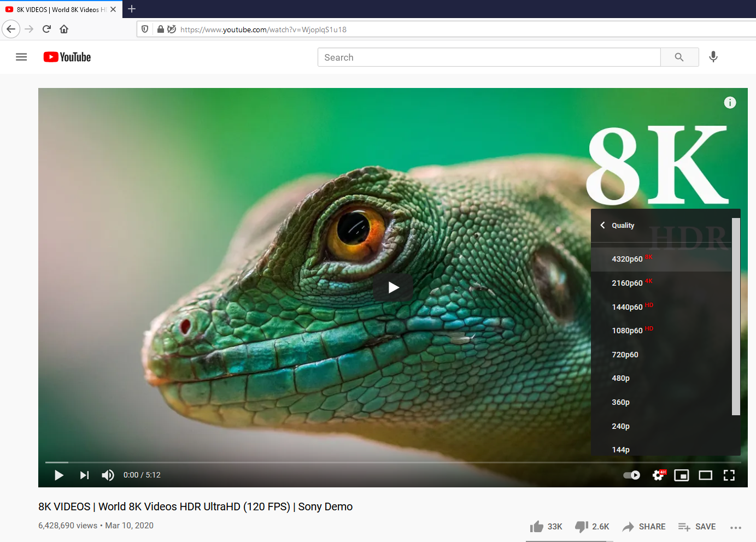756x542 pixels.
Task: Select 4320p60 8K quality
Action: click(661, 259)
